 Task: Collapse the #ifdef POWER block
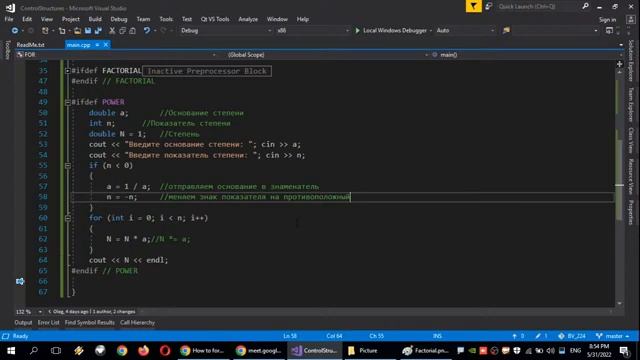tap(68, 102)
